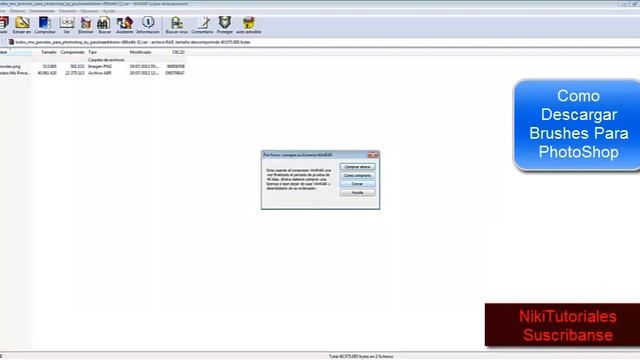Click the status bar total bytes text
Image resolution: width=640 pixels, height=360 pixels.
[x=361, y=356]
